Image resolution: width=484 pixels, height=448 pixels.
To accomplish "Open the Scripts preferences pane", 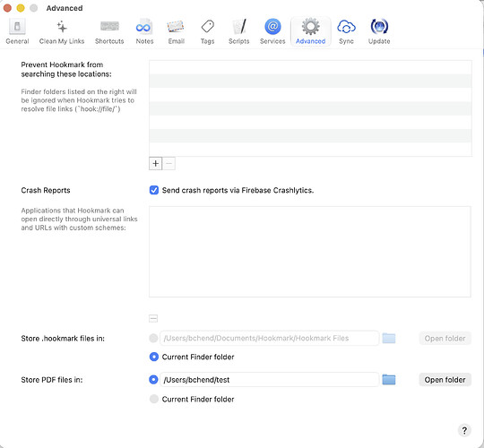I will (239, 31).
